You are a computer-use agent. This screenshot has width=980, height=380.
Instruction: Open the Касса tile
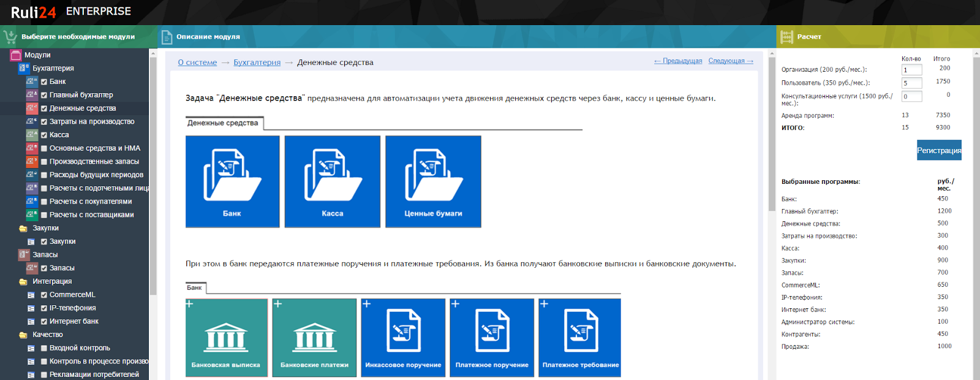coord(333,181)
